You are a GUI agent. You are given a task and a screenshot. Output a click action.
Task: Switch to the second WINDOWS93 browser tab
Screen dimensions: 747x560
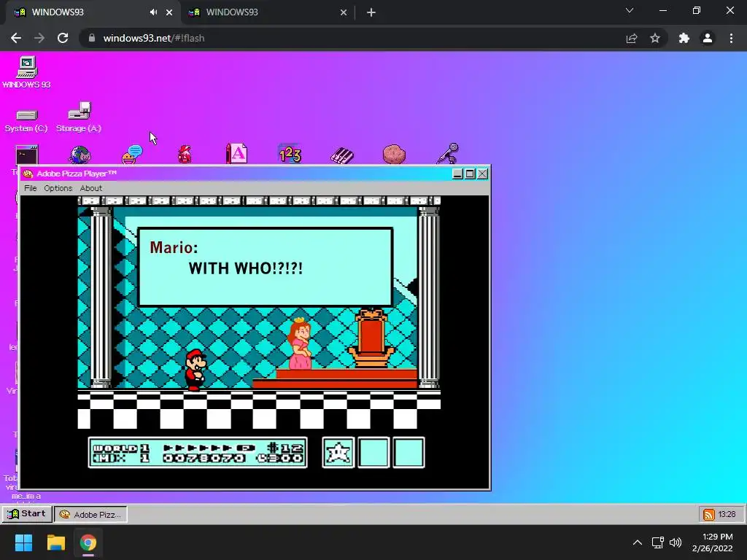click(x=268, y=12)
